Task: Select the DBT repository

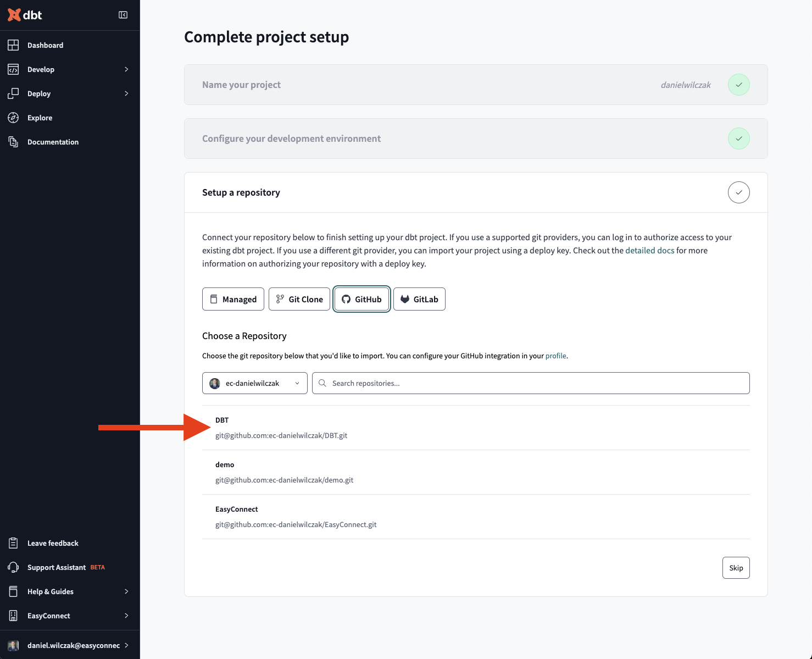Action: click(476, 428)
